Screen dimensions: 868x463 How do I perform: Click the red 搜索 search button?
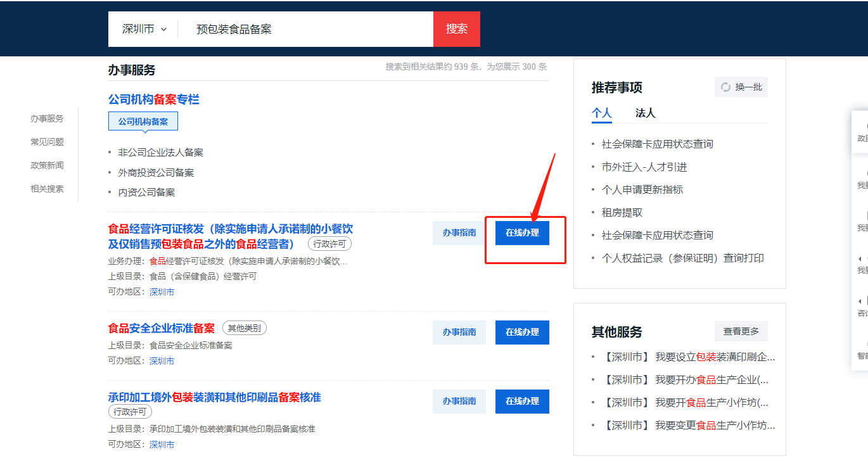[456, 29]
